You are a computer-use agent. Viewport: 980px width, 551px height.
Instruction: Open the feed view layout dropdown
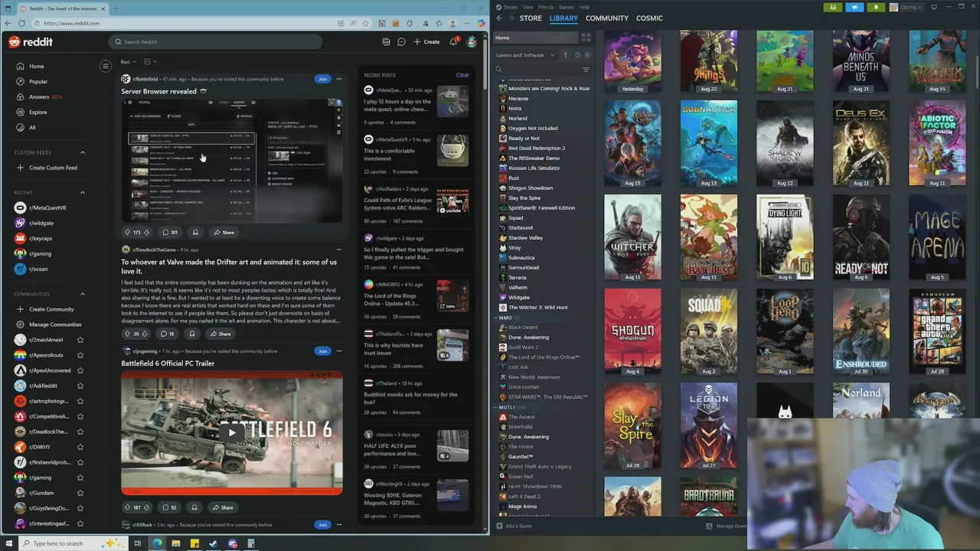[x=150, y=61]
